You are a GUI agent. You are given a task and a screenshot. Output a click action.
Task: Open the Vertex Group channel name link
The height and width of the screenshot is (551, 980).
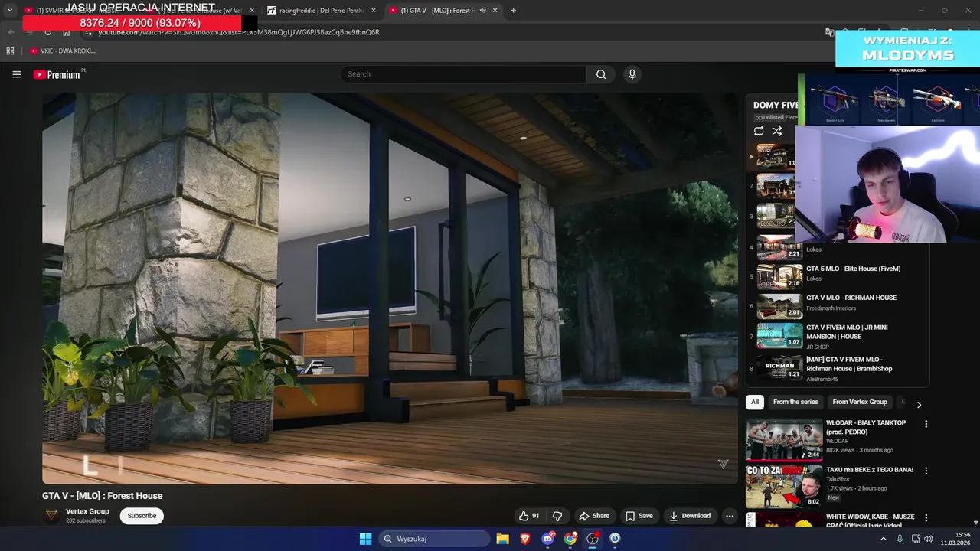[87, 511]
